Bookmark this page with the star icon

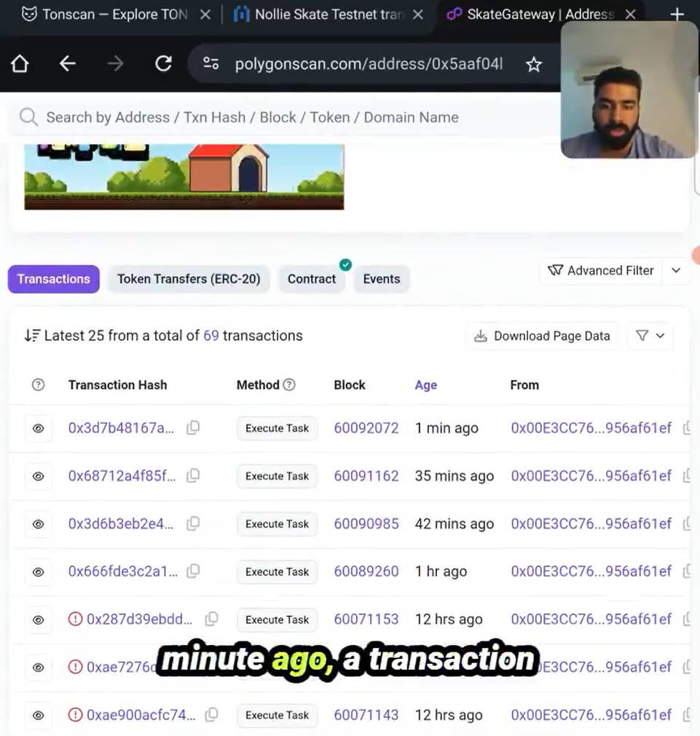(534, 64)
